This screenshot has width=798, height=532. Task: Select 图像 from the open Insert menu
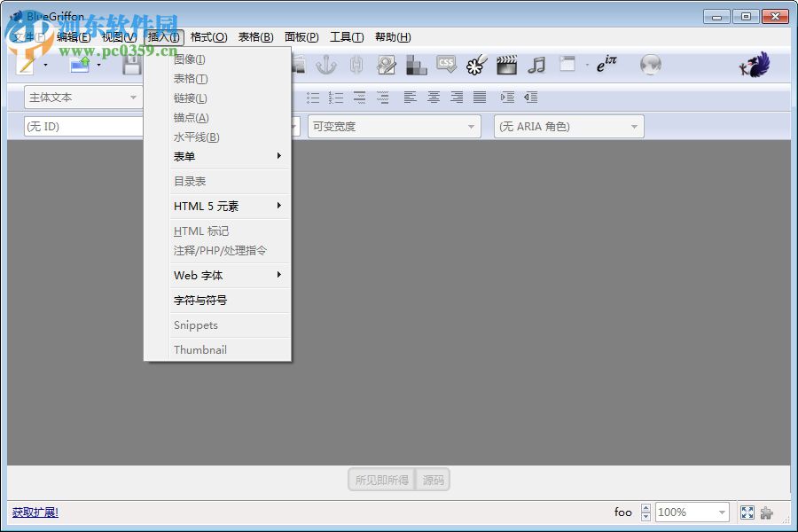pyautogui.click(x=190, y=59)
